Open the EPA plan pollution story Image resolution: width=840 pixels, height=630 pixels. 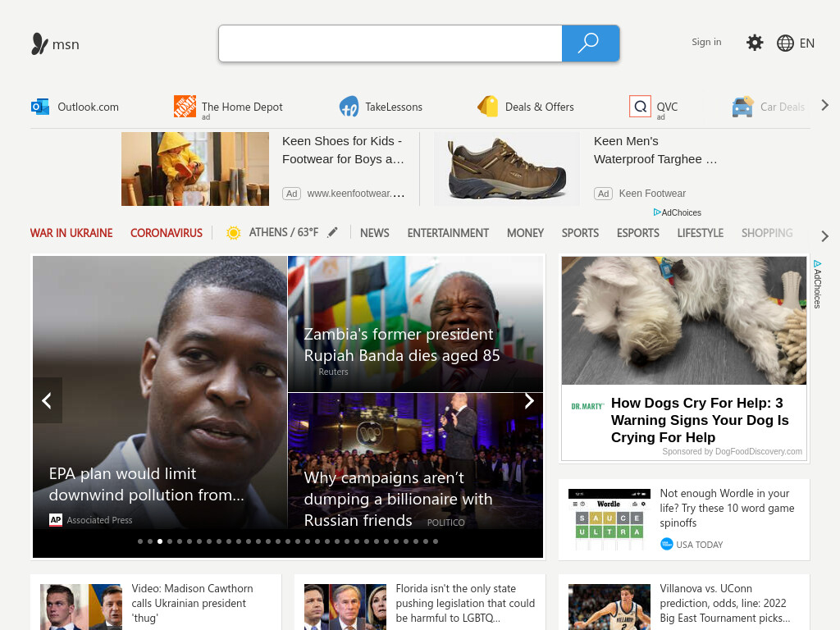(146, 484)
